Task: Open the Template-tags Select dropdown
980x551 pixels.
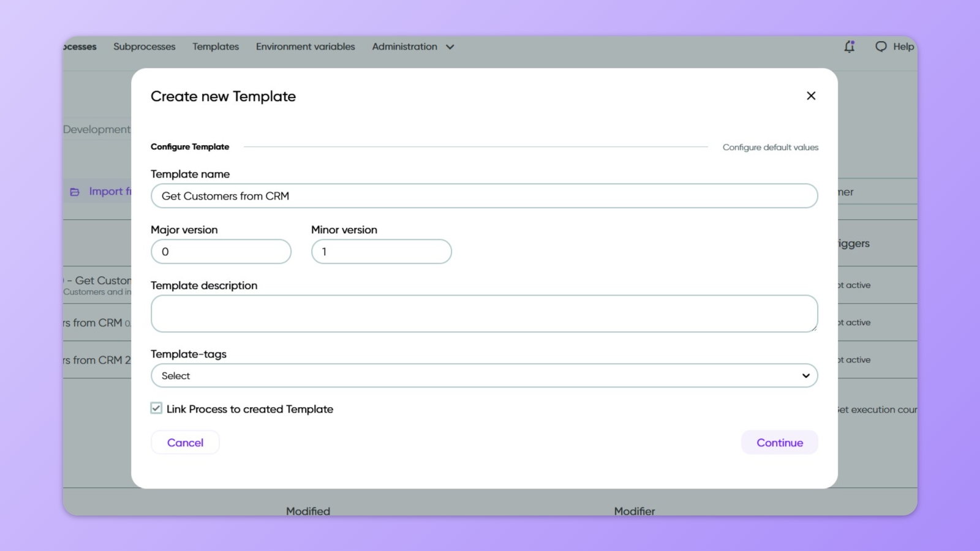Action: point(484,375)
